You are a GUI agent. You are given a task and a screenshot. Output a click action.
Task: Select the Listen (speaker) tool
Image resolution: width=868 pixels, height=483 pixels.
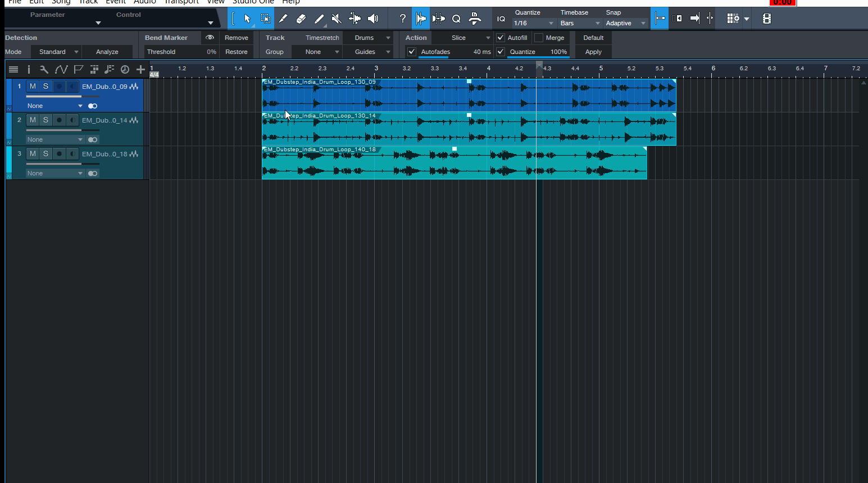(x=373, y=19)
